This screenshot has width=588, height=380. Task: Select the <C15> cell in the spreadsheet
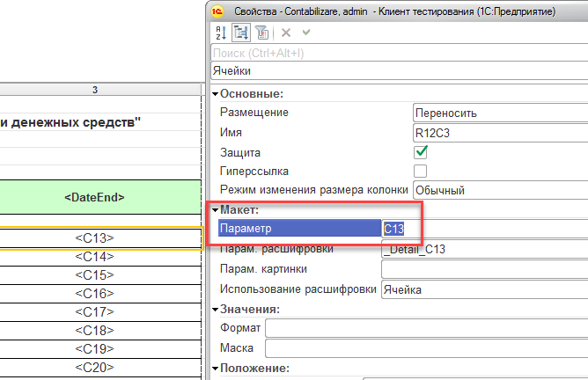[94, 275]
